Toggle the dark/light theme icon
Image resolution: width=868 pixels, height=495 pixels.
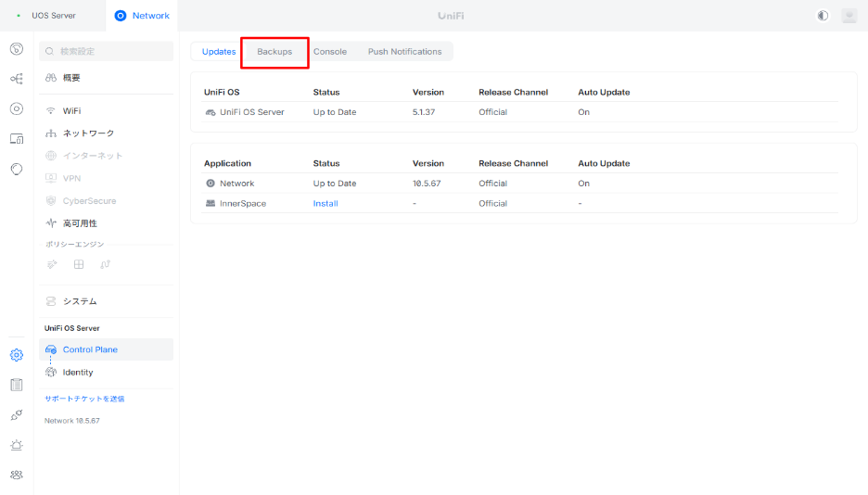click(x=823, y=16)
